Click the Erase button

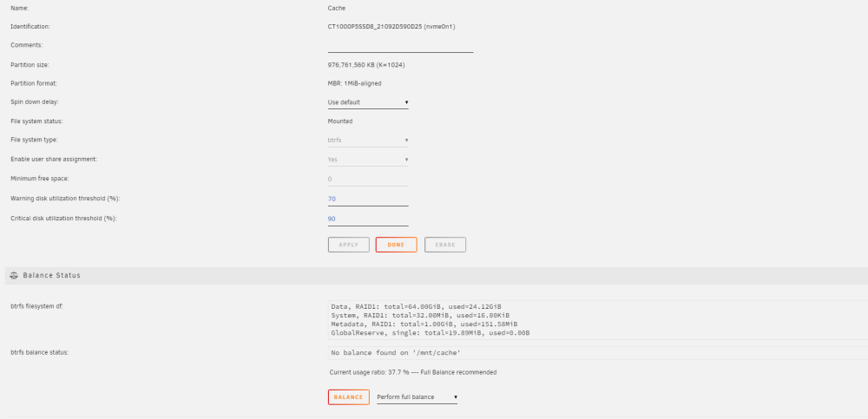click(x=445, y=245)
